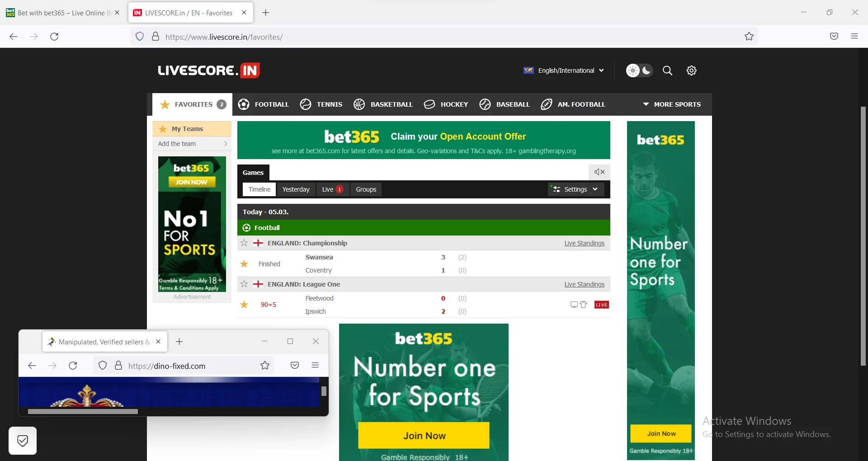This screenshot has height=461, width=868.
Task: Open Pocket icon in dino-fixed popup
Action: 295,366
